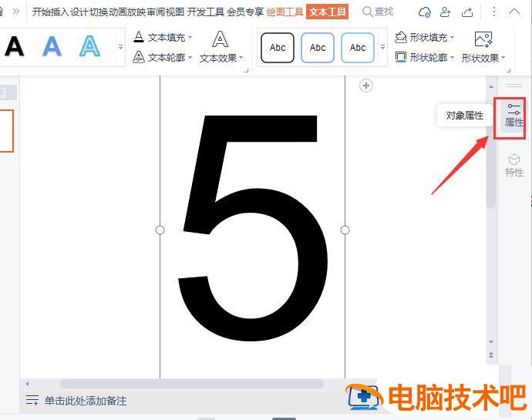Open the three-dot more options menu

[x=493, y=12]
